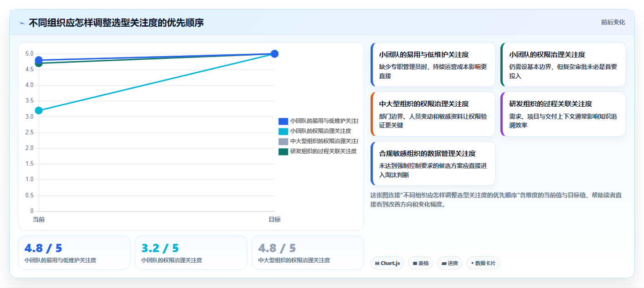Screen dimensions: 644x288
Task: Click the blue data point at 目标 5.0
Action: pos(274,54)
